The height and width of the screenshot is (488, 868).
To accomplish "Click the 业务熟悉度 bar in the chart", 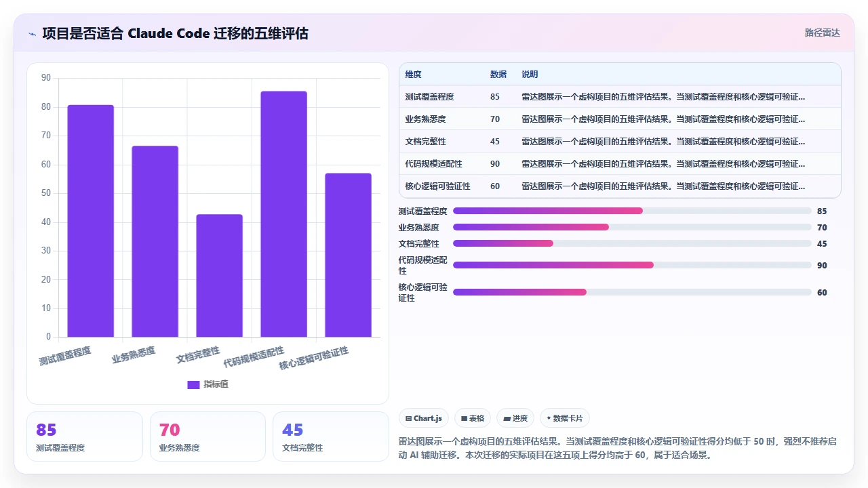I will (155, 241).
